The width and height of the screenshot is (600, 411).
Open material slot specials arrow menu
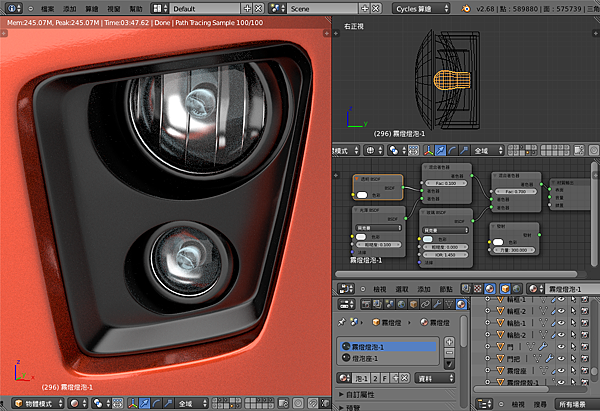(449, 364)
